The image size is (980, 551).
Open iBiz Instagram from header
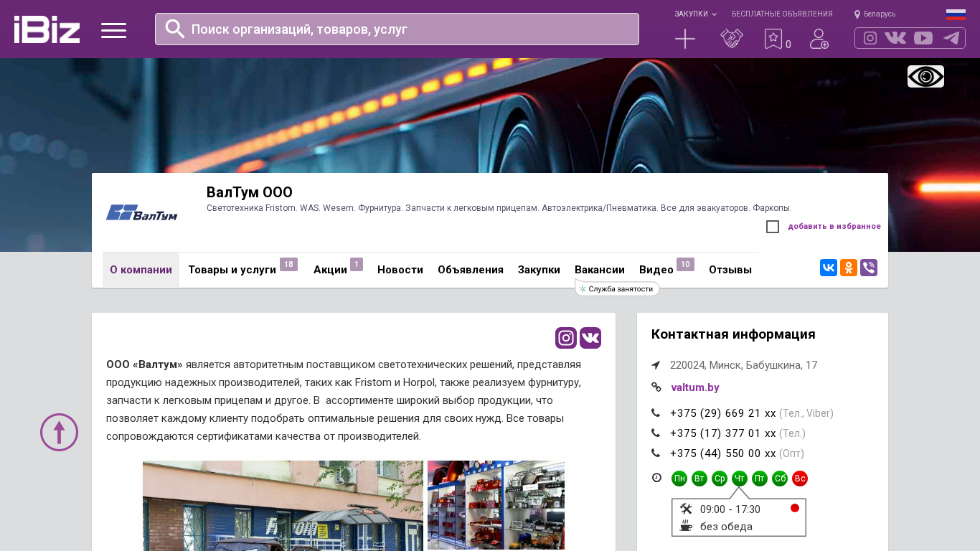pyautogui.click(x=870, y=38)
